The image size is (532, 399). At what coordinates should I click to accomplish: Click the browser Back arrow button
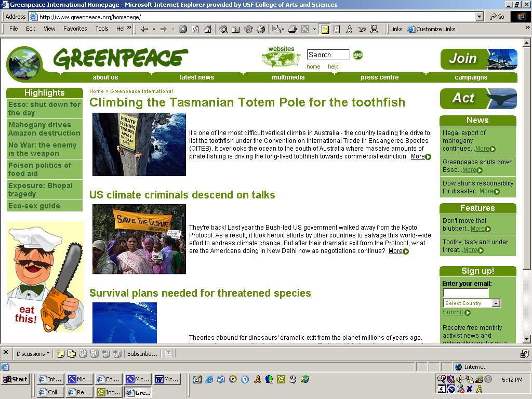(x=144, y=29)
